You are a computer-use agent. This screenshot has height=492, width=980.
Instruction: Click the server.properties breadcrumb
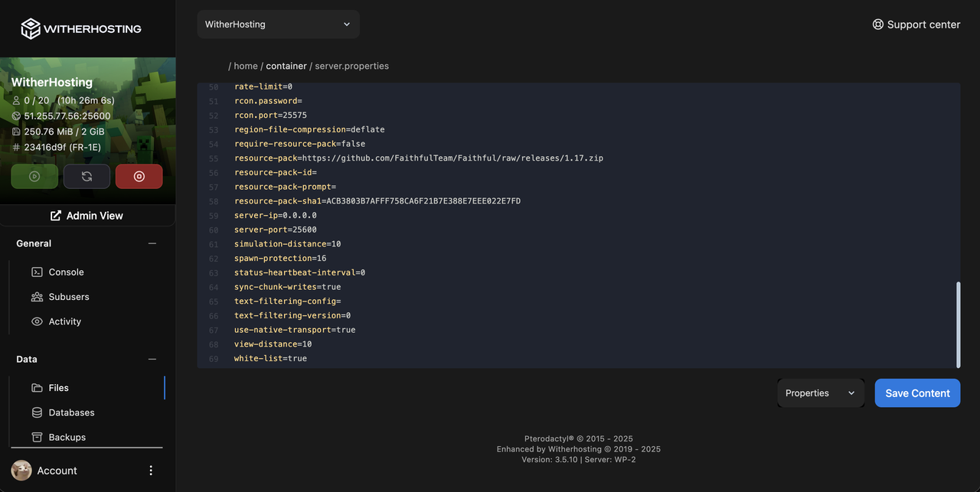click(x=351, y=66)
